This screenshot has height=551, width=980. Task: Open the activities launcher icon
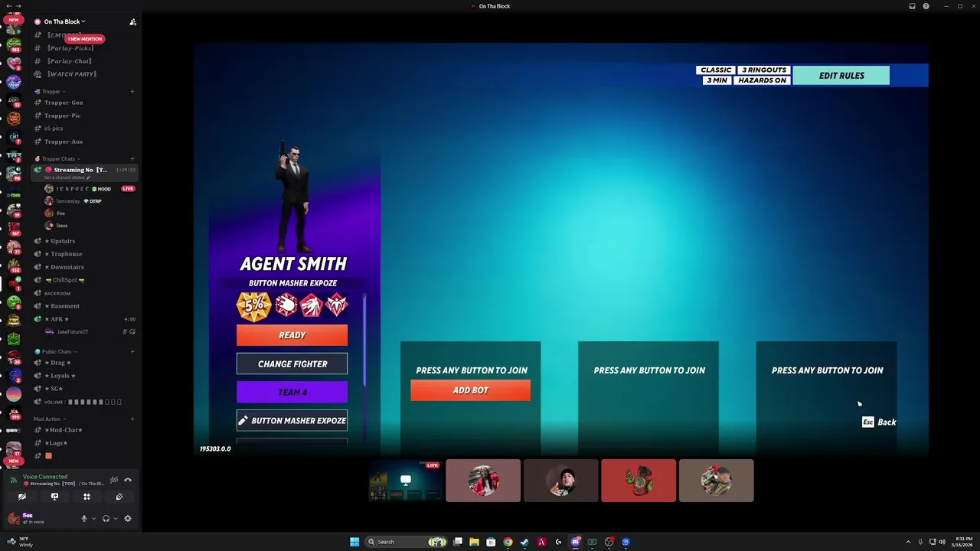coord(87,497)
